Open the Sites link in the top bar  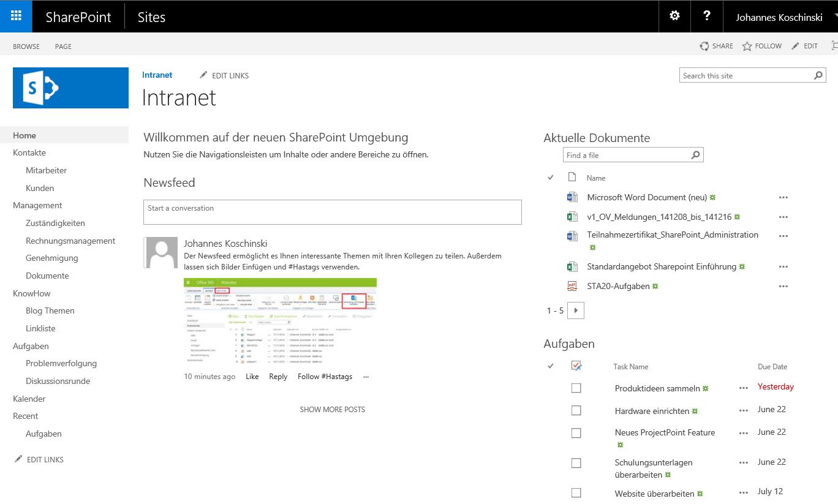pyautogui.click(x=151, y=17)
